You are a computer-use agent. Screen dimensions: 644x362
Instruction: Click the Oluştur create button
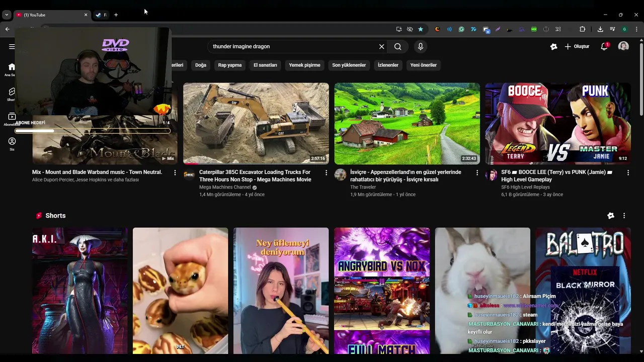[x=577, y=46]
